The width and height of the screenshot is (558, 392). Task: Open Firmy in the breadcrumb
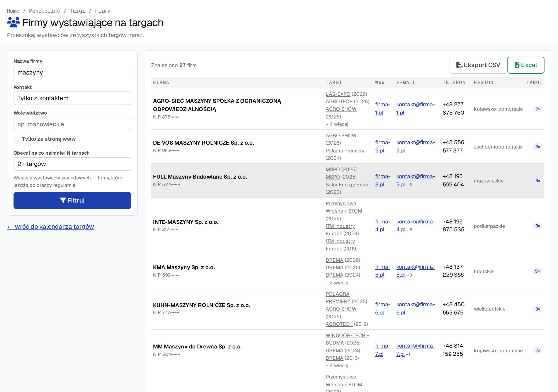(x=103, y=11)
